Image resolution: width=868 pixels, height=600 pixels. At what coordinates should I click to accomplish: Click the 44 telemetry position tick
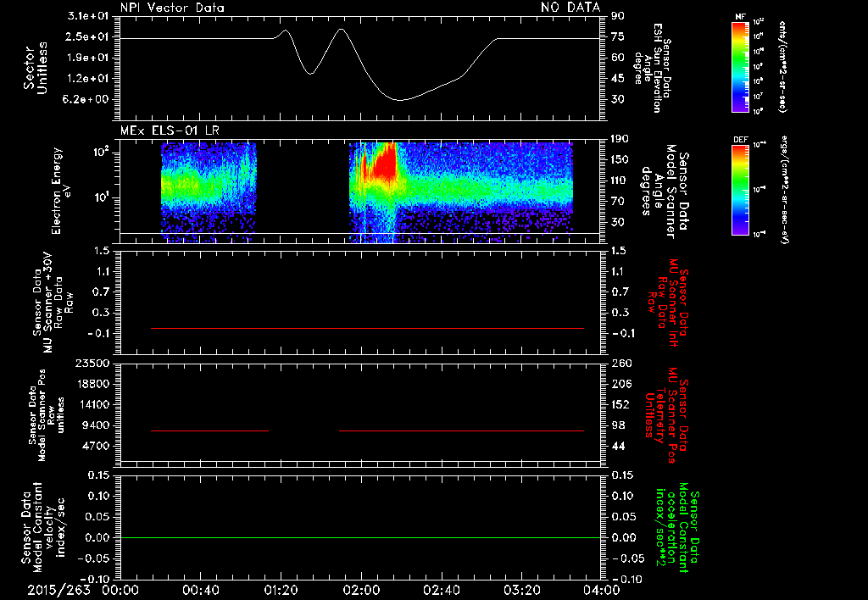tap(618, 446)
